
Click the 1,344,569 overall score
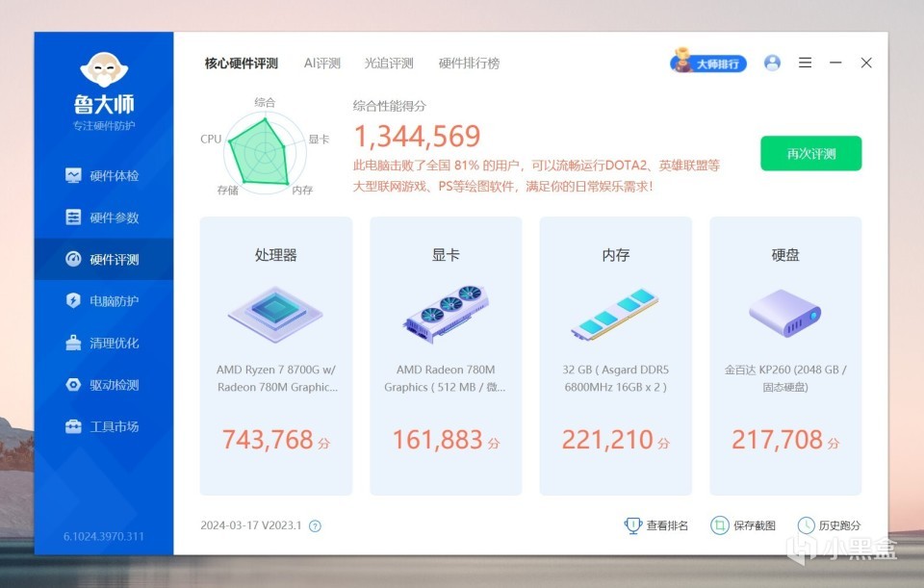417,136
